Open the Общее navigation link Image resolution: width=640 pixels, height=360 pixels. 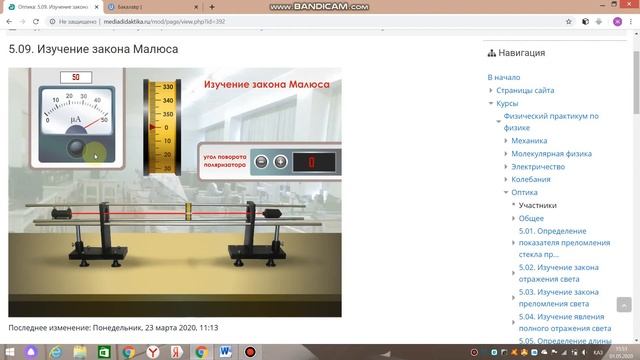click(531, 218)
